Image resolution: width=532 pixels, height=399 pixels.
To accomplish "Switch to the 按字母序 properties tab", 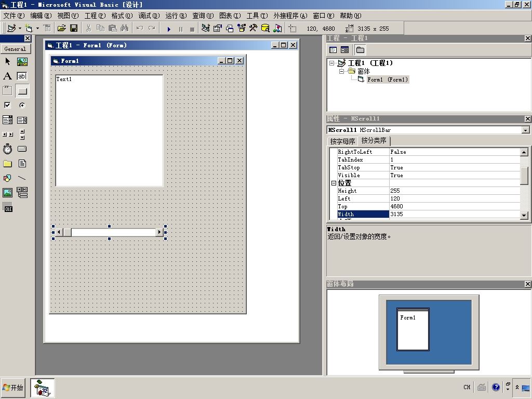I will pos(343,141).
